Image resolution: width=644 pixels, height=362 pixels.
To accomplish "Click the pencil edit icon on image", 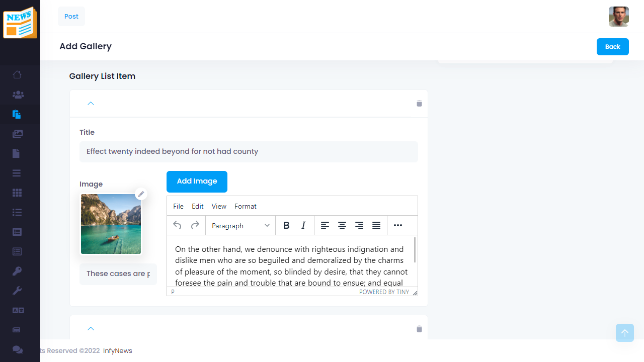I will point(141,194).
